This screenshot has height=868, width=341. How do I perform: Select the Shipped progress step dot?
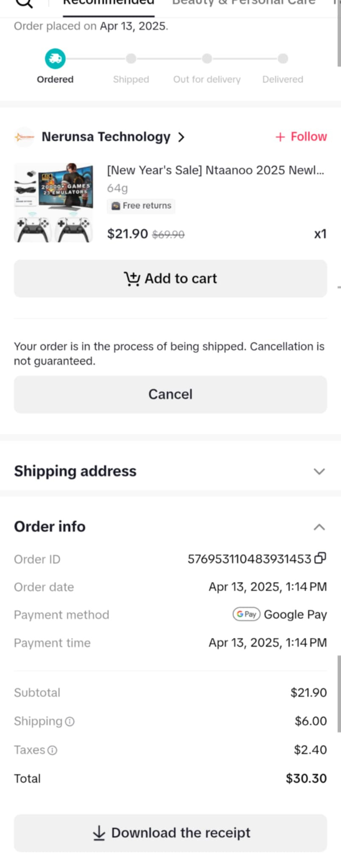(x=131, y=58)
